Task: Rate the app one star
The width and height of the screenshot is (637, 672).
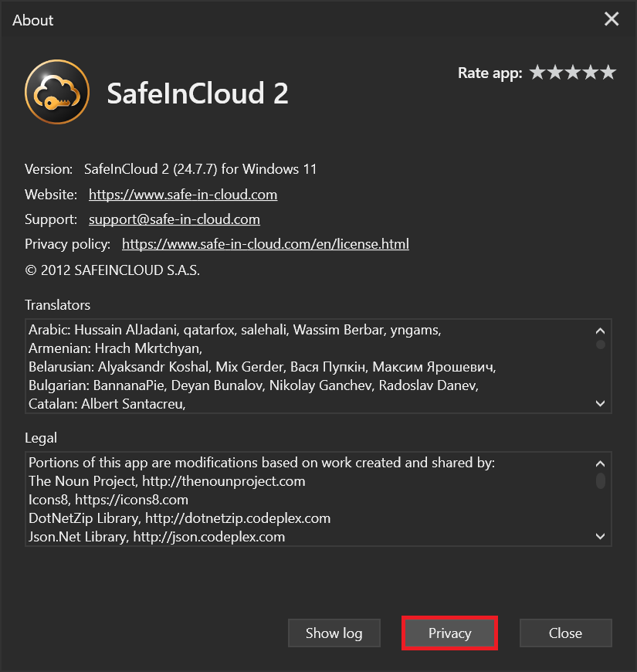Action: pos(537,73)
